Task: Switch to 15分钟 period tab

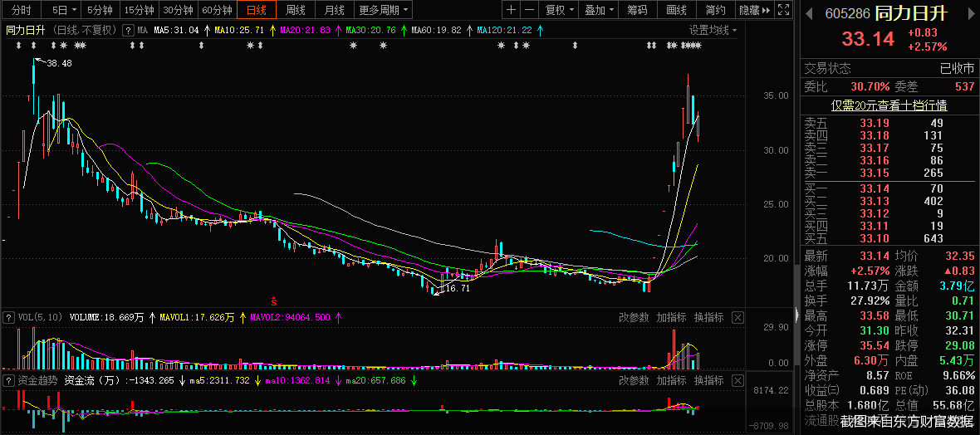Action: pos(140,10)
